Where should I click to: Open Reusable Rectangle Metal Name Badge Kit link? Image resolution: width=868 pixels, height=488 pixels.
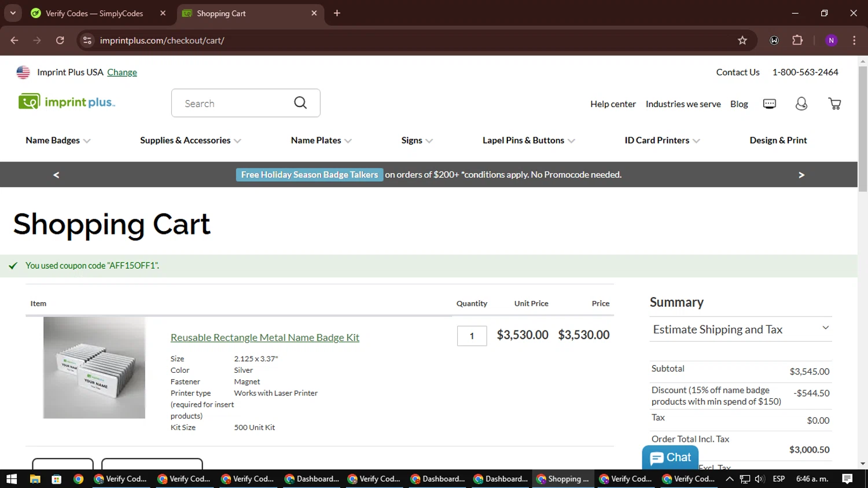point(264,337)
